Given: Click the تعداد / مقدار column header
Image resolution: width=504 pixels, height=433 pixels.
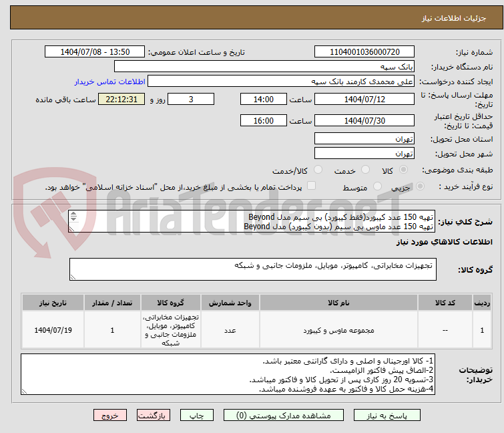Looking at the screenshot, I should pos(112,303).
